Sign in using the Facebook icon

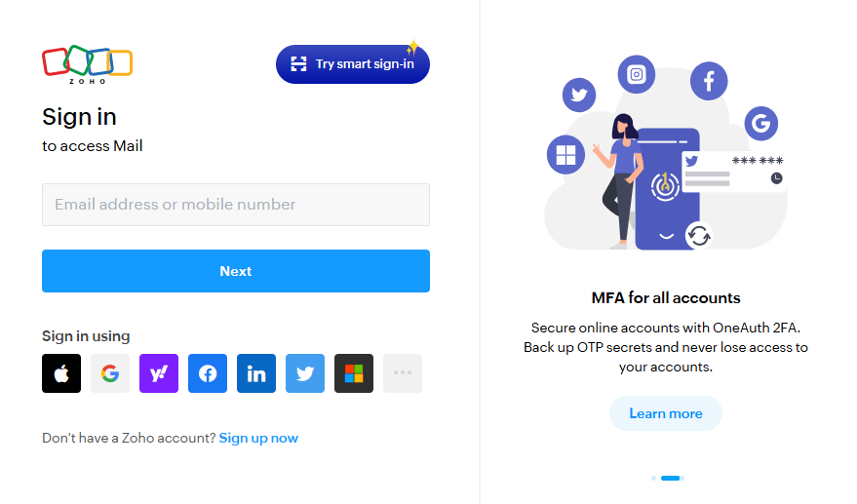click(208, 373)
